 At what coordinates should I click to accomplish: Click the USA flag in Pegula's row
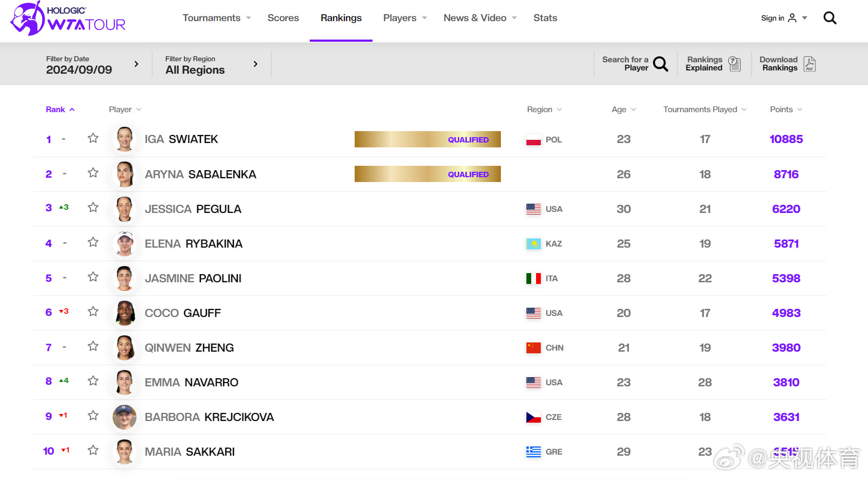[533, 209]
